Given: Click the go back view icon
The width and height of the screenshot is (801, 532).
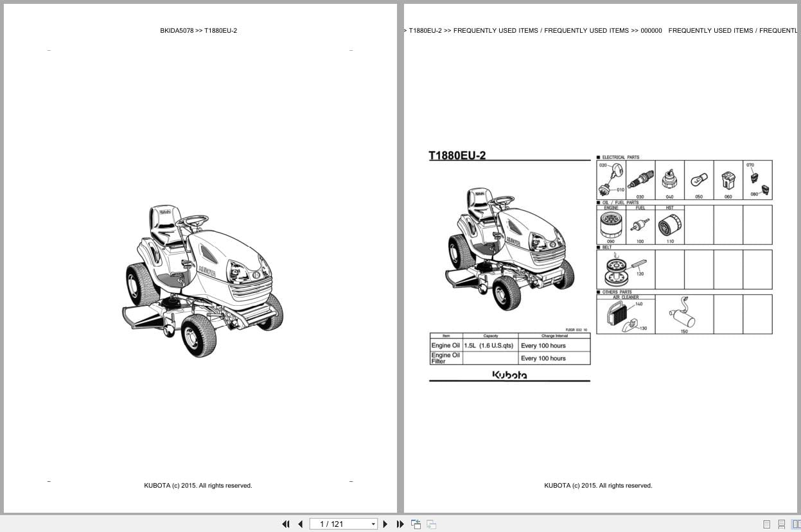Looking at the screenshot, I should (416, 524).
